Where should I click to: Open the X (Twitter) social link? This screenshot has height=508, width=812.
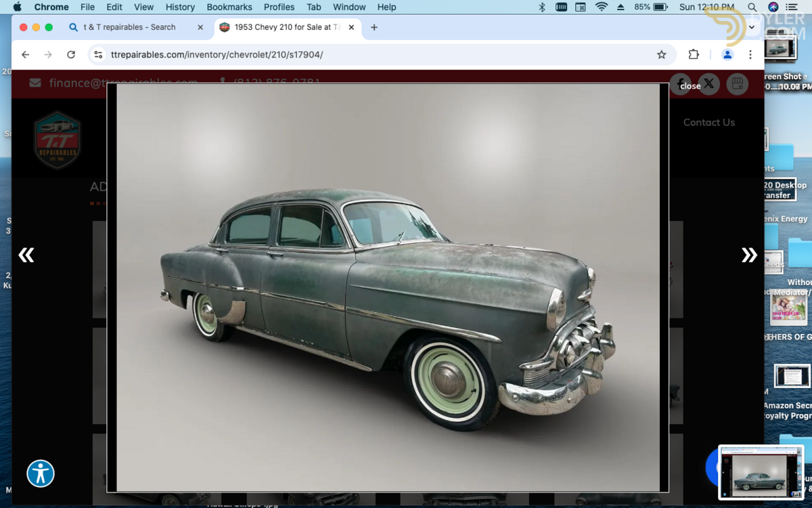coord(708,84)
